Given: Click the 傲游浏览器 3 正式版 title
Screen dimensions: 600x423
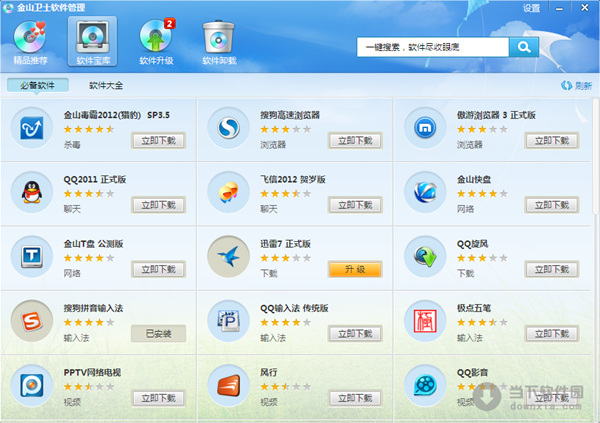Looking at the screenshot, I should click(496, 115).
